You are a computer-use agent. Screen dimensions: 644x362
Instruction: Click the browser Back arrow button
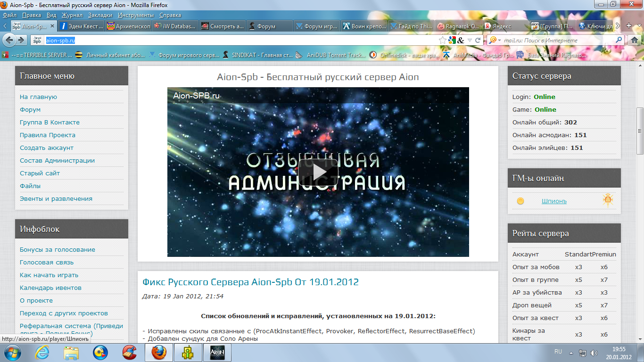[9, 41]
